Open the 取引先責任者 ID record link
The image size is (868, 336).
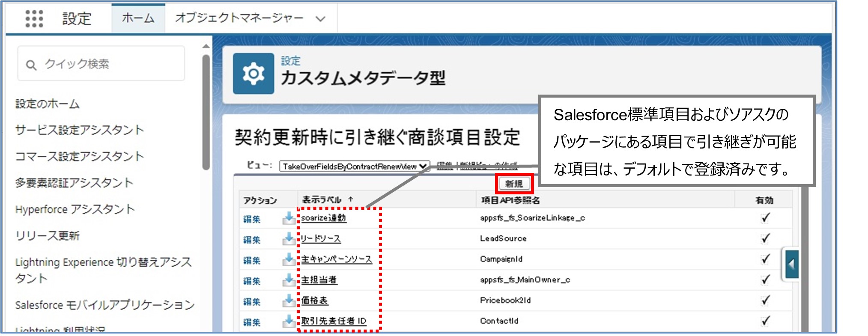click(334, 321)
